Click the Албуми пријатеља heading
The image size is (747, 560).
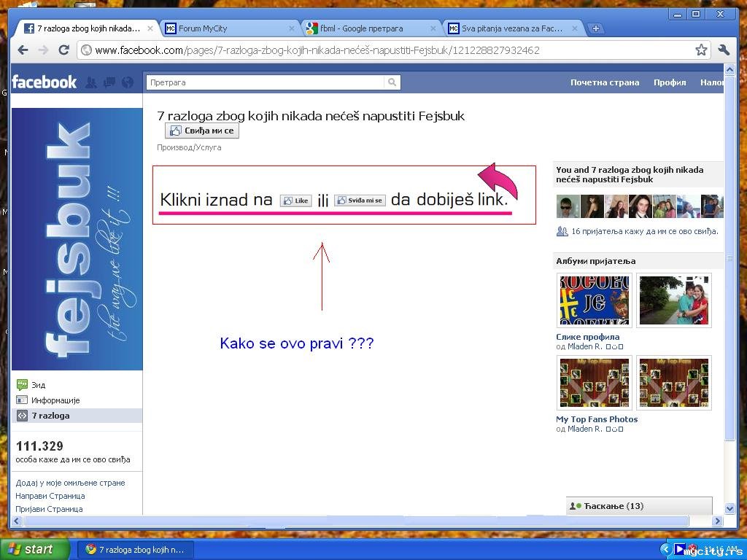click(x=595, y=261)
